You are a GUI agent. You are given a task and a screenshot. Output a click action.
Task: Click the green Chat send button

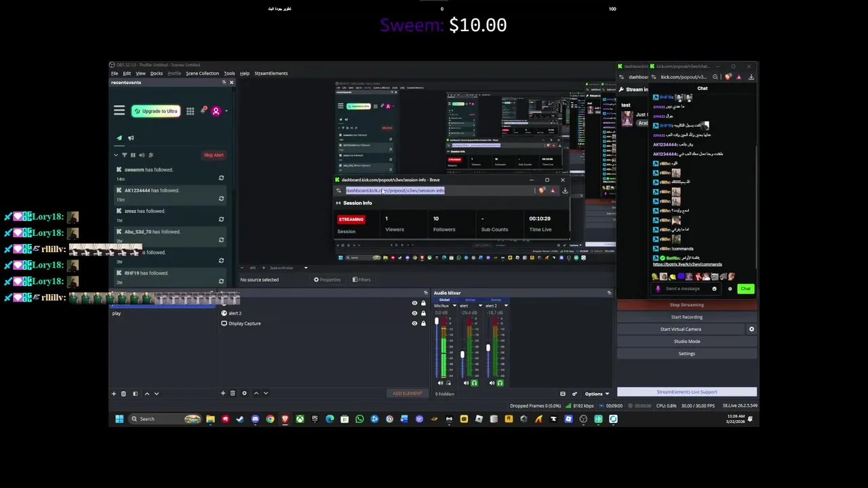(745, 289)
